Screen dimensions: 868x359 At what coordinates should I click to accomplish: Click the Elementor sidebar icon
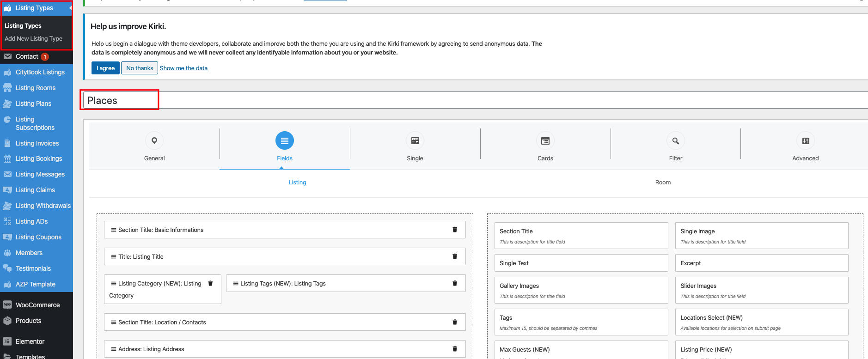[7, 341]
